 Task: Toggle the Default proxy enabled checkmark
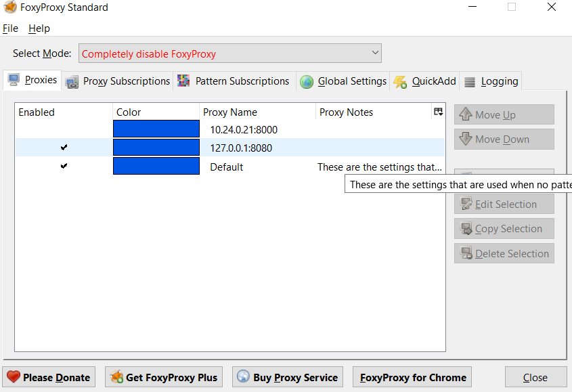coord(64,167)
